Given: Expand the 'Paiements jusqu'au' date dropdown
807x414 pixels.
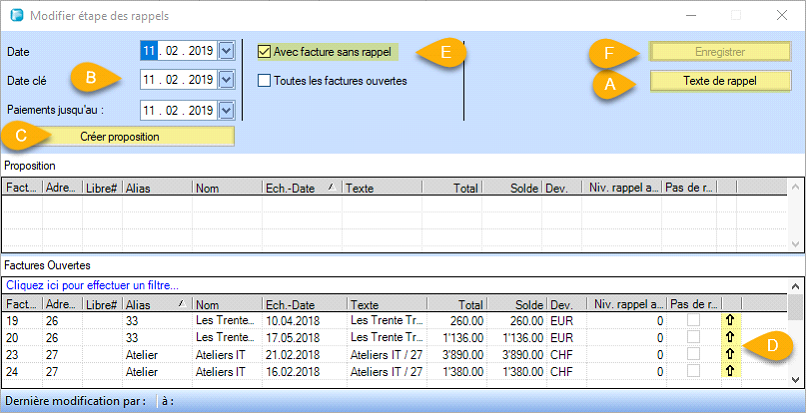Looking at the screenshot, I should pyautogui.click(x=226, y=110).
